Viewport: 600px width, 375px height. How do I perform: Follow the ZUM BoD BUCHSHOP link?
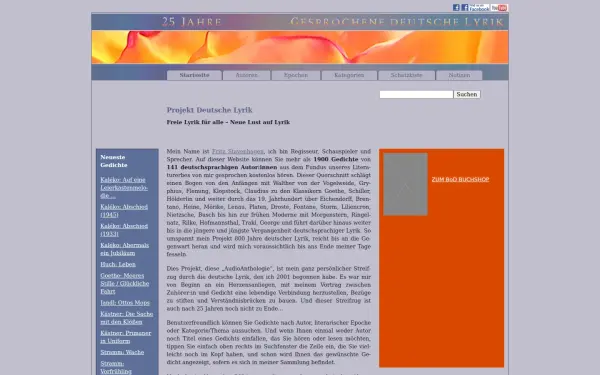(460, 179)
